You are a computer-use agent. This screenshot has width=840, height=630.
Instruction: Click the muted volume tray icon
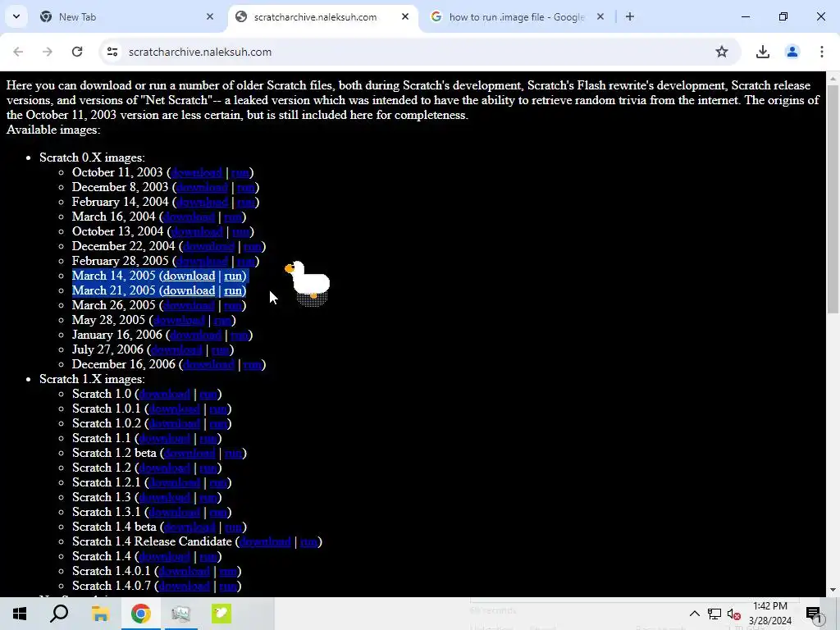734,614
